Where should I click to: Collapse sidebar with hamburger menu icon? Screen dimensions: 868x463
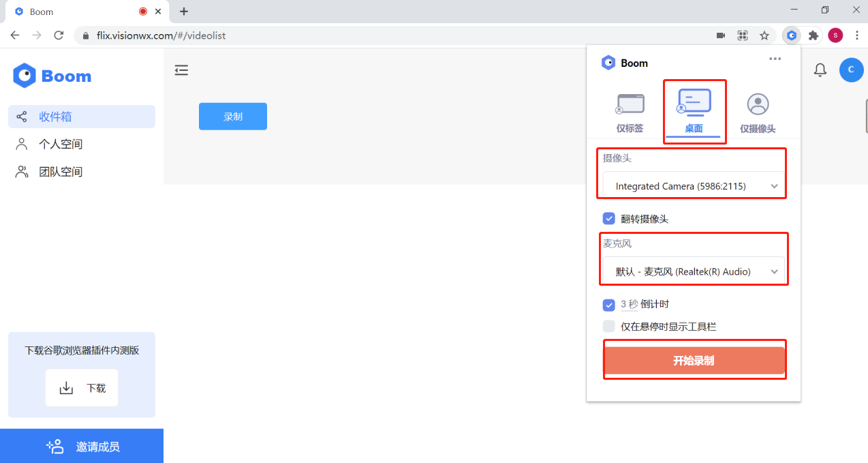[x=181, y=70]
